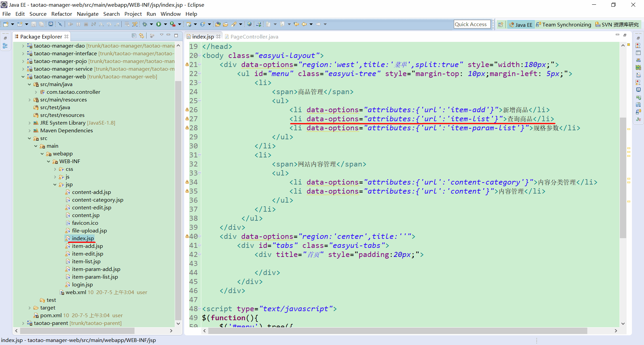This screenshot has height=345, width=644.
Task: Click the Quick Access search field
Action: pos(472,24)
